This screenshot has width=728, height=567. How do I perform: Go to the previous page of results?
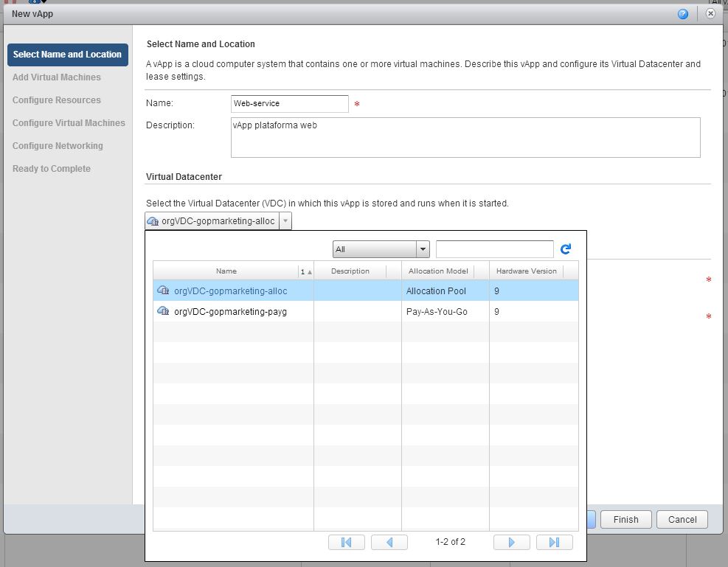[389, 542]
